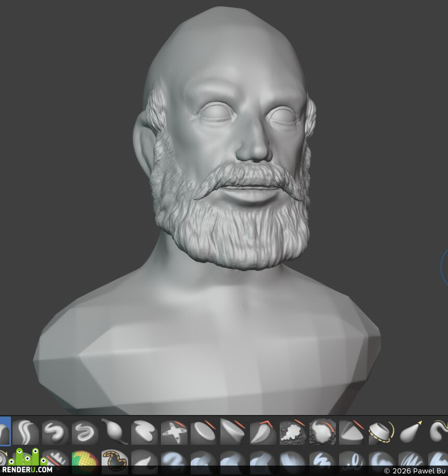Select the Mask brush with dashed orange outline
Image resolution: width=448 pixels, height=476 pixels.
[115, 461]
